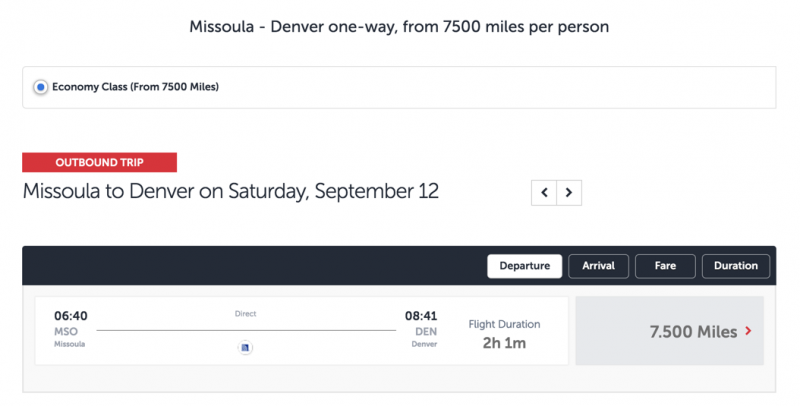Click the 2h 1m flight duration
The height and width of the screenshot is (406, 800).
pyautogui.click(x=504, y=343)
